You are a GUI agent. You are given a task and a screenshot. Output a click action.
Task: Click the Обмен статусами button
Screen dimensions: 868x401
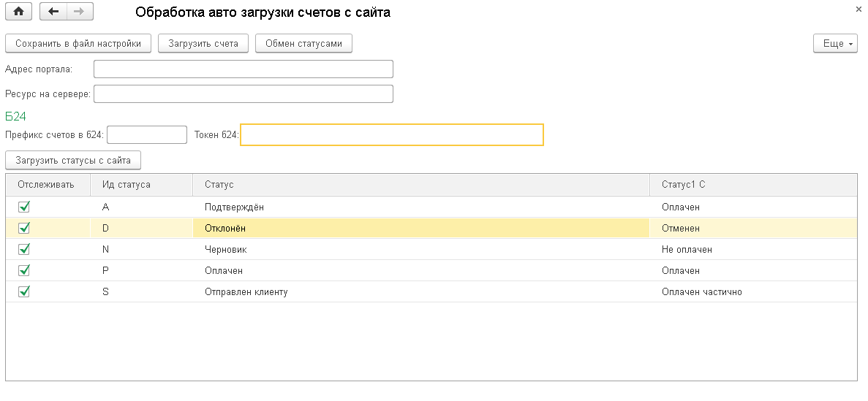pos(304,44)
